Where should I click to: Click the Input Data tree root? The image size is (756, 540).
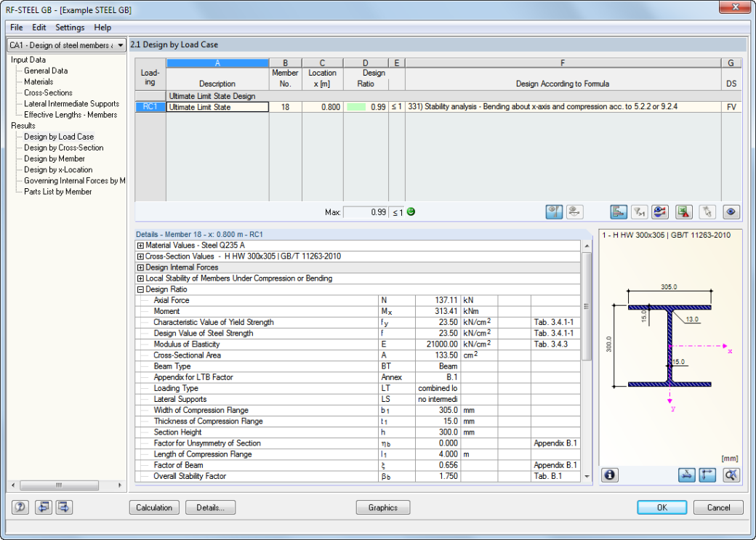click(x=28, y=60)
